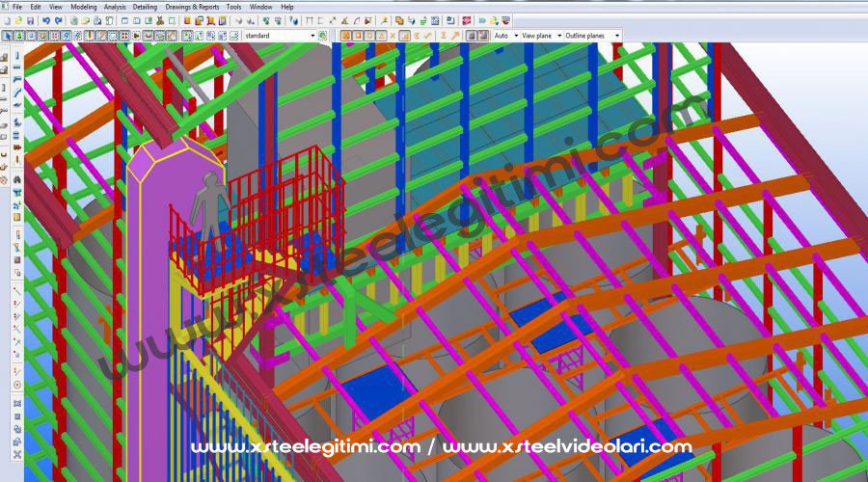
Task: Select the horizontal distance measure tool
Action: 309,20
